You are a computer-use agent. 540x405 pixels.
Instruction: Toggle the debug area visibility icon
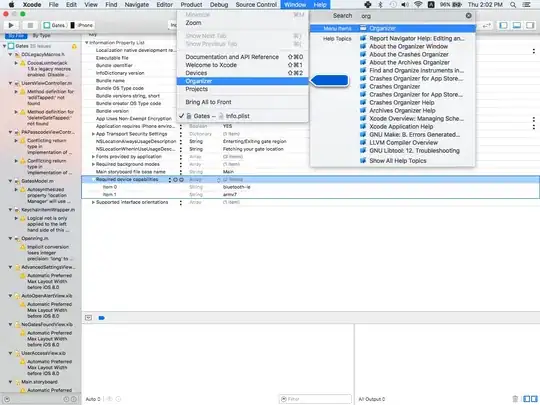tap(517, 25)
